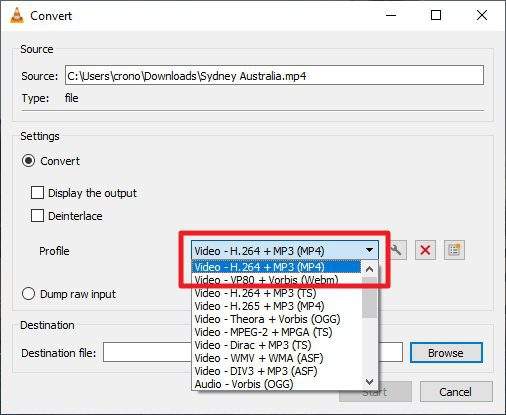Click the dropdown list scroll up arrow
The height and width of the screenshot is (415, 506).
click(x=369, y=269)
